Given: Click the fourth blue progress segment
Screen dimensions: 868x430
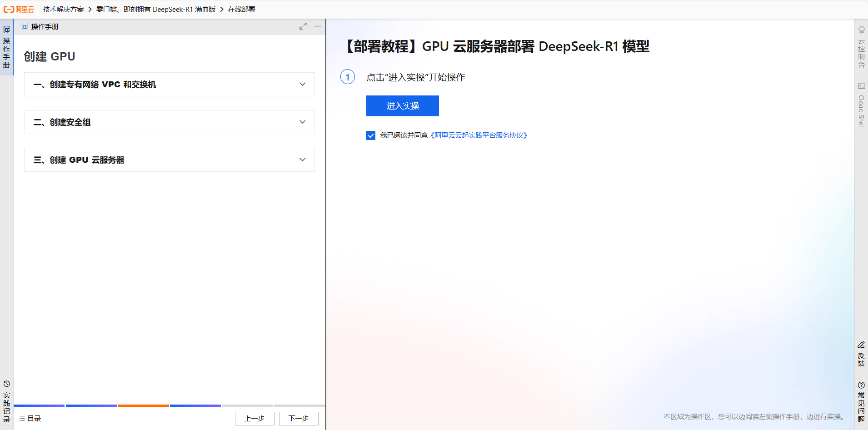Looking at the screenshot, I should (x=195, y=405).
